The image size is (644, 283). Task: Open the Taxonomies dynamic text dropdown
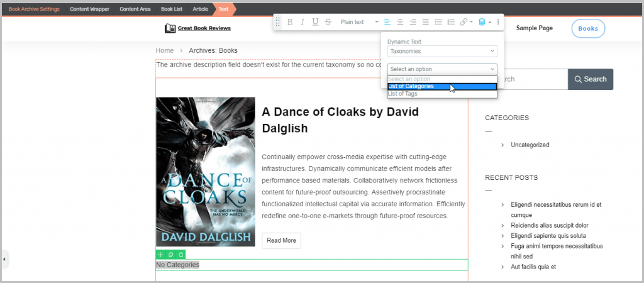(x=442, y=51)
